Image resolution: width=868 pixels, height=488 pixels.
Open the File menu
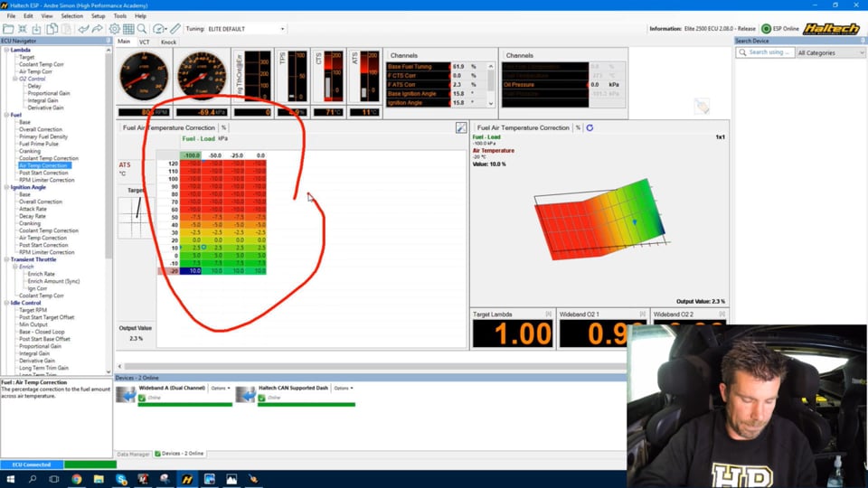click(11, 16)
